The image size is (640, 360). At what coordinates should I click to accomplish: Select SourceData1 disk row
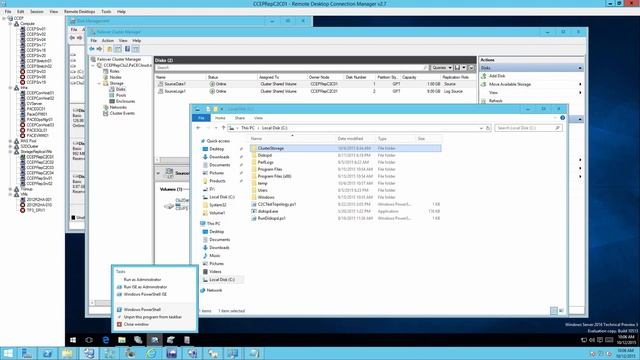[315, 84]
